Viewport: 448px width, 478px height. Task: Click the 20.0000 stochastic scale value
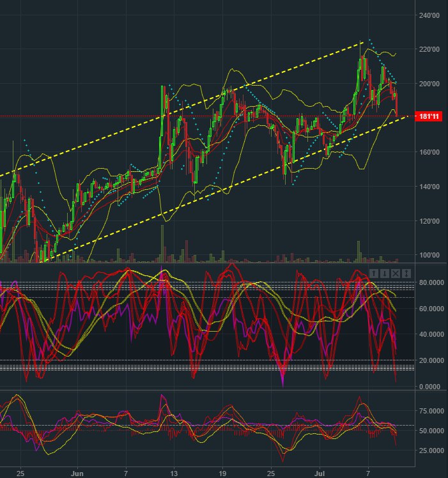[431, 360]
